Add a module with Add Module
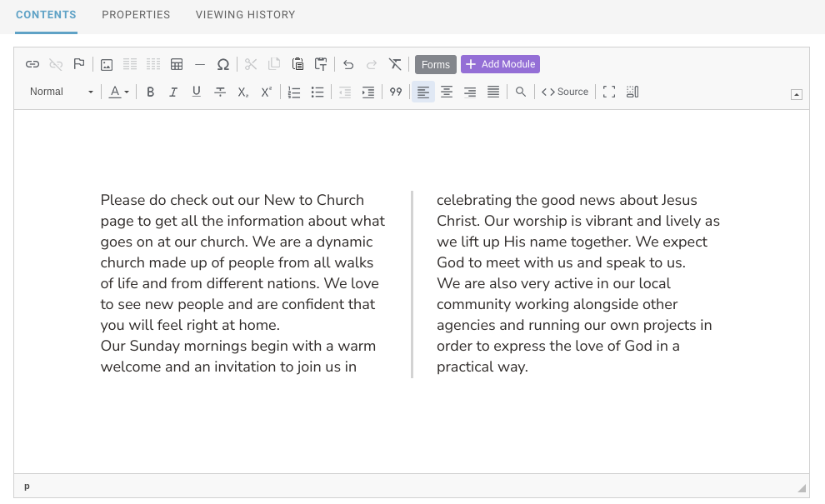Viewport: 825px width, 504px height. coord(500,63)
